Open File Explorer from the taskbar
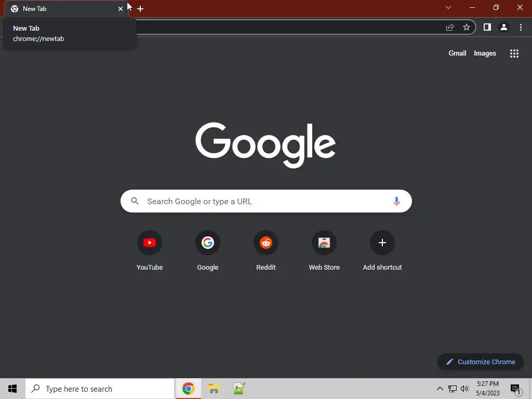This screenshot has width=532, height=399. pyautogui.click(x=214, y=389)
